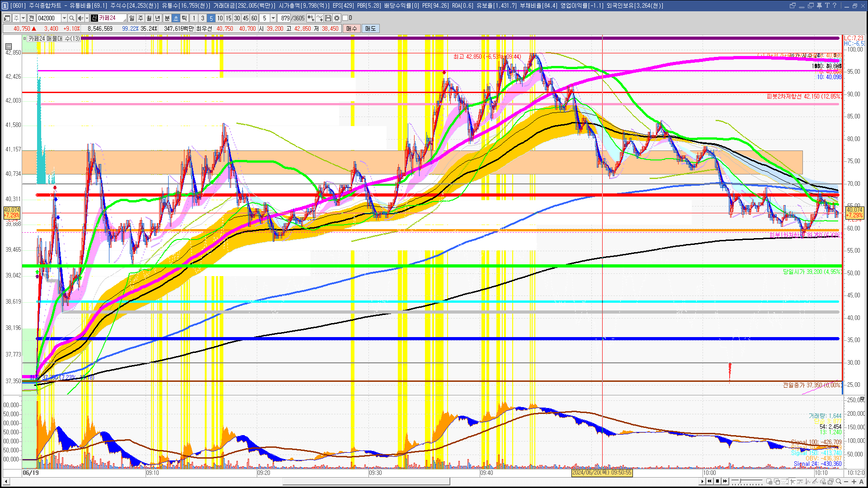
Task: Click the magnifier icon in bottom toolbar
Action: (839, 482)
